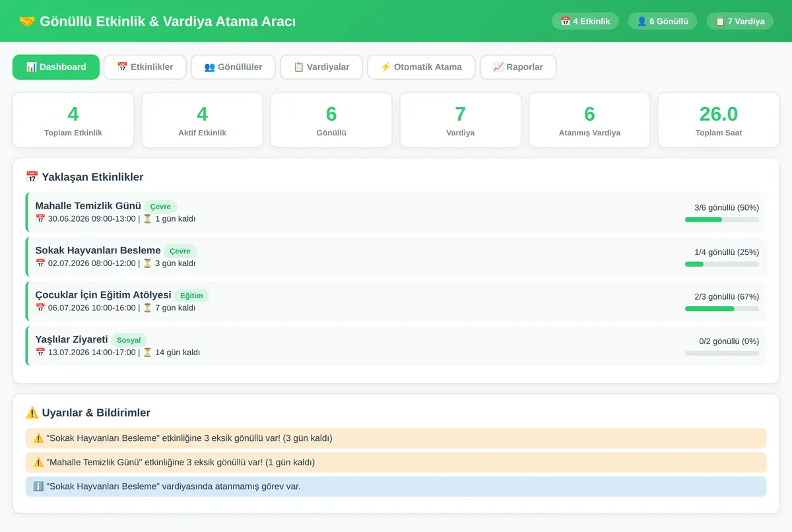792x532 pixels.
Task: Click the 4 Etkinlik header badge
Action: tap(585, 21)
